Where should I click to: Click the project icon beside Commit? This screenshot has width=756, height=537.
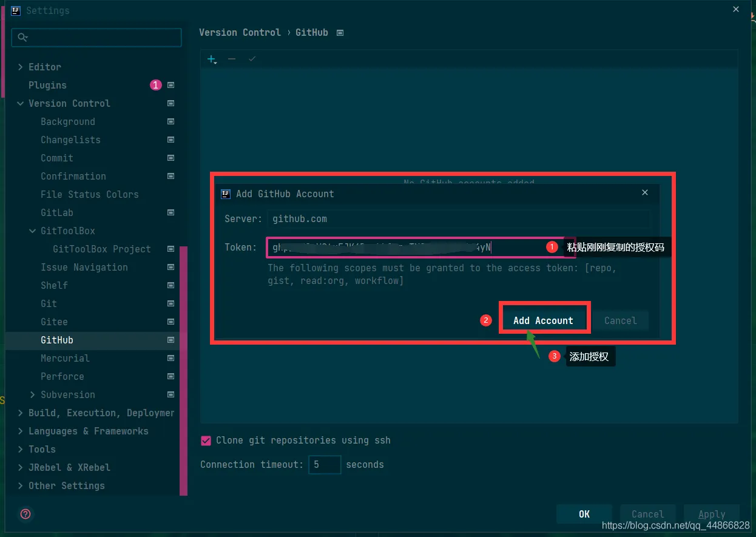click(x=170, y=158)
